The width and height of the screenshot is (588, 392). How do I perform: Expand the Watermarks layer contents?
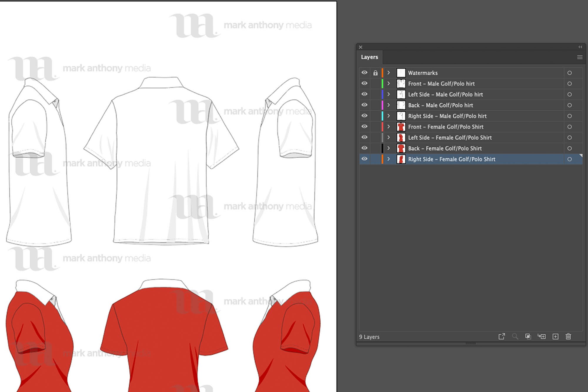pyautogui.click(x=388, y=73)
